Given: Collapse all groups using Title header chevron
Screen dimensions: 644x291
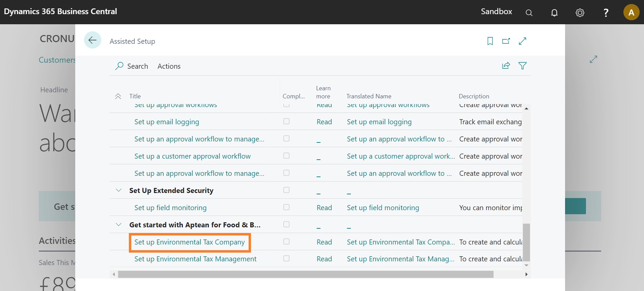Looking at the screenshot, I should pyautogui.click(x=118, y=96).
